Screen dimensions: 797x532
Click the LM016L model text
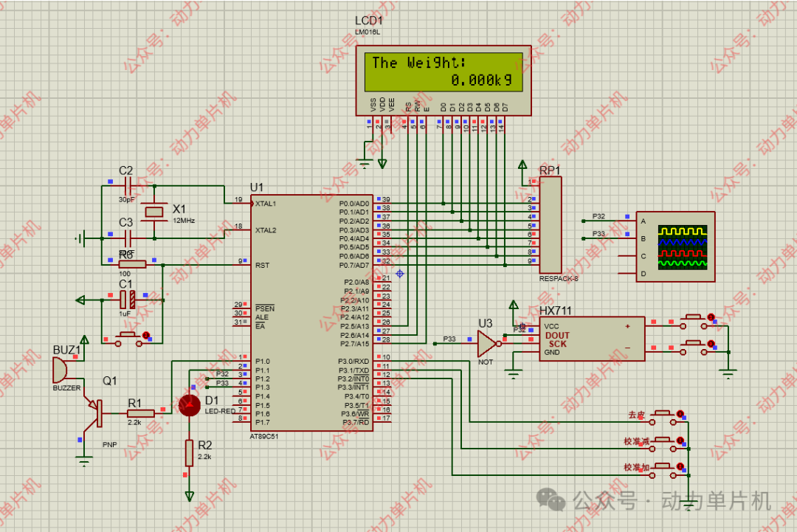(x=368, y=32)
